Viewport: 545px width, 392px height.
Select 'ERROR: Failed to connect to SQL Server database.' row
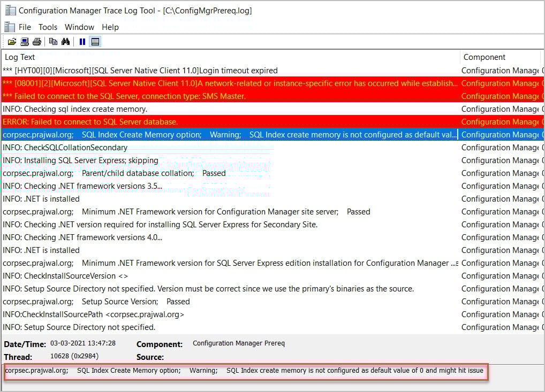point(272,122)
